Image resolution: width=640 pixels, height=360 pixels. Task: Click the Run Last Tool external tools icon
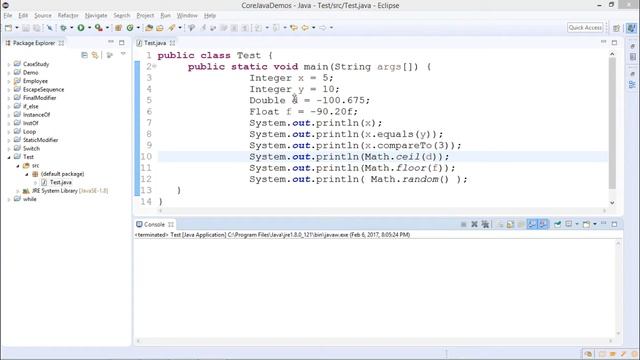[x=98, y=28]
